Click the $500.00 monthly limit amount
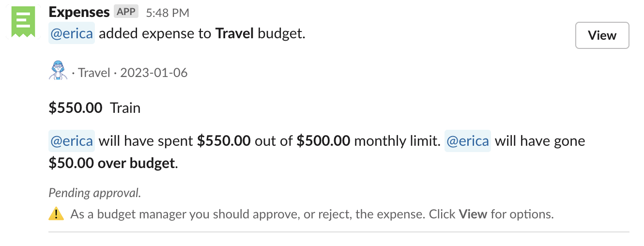 323,141
